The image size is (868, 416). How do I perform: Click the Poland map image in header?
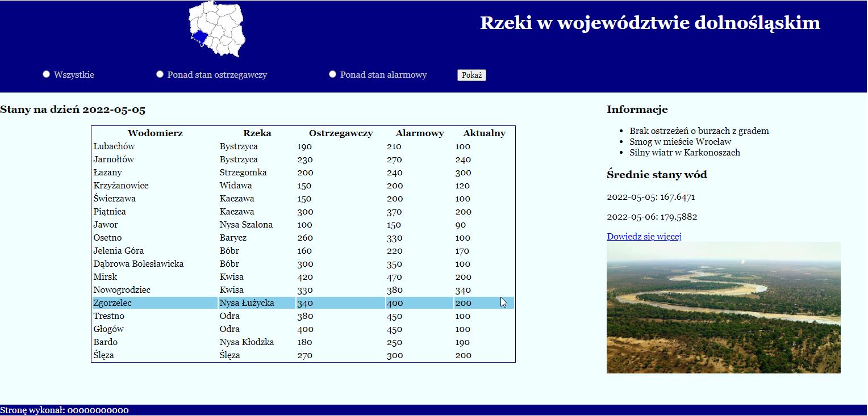pyautogui.click(x=218, y=29)
